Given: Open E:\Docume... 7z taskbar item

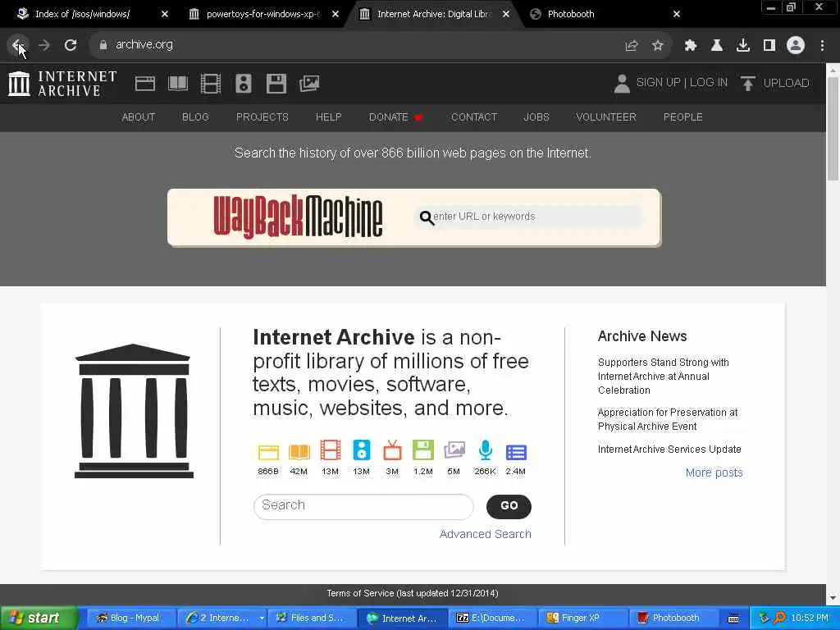Looking at the screenshot, I should pyautogui.click(x=491, y=619).
